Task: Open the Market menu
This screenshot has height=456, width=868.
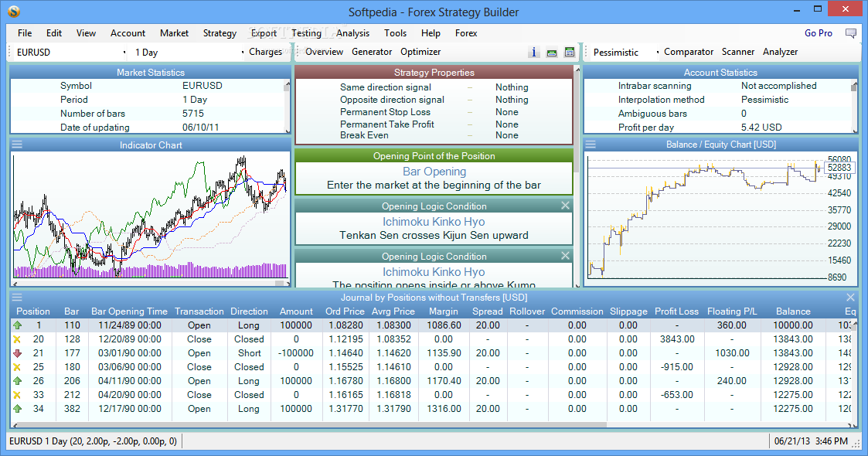Action: tap(175, 33)
